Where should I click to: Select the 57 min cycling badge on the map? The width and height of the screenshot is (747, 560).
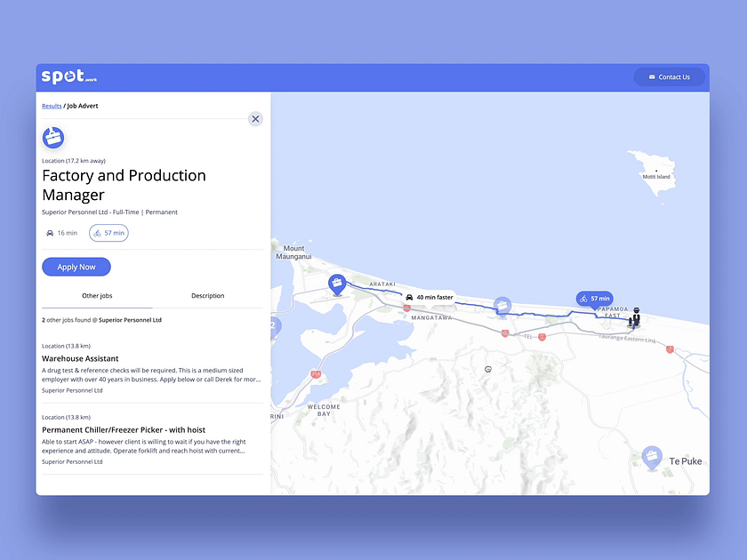coord(594,299)
